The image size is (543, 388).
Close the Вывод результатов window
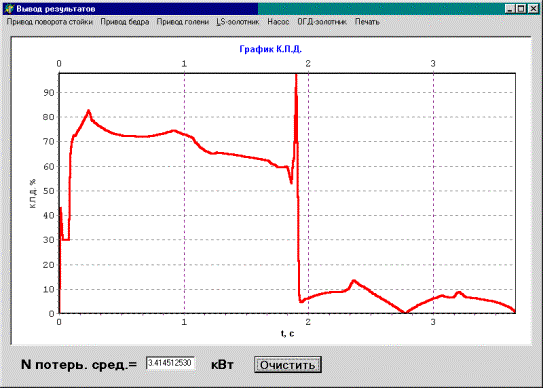(x=533, y=9)
